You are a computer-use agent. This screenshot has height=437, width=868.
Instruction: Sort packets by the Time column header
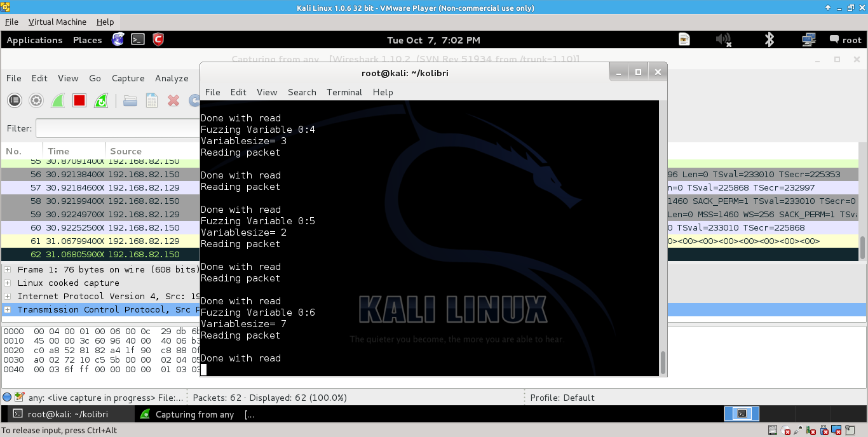[74, 151]
